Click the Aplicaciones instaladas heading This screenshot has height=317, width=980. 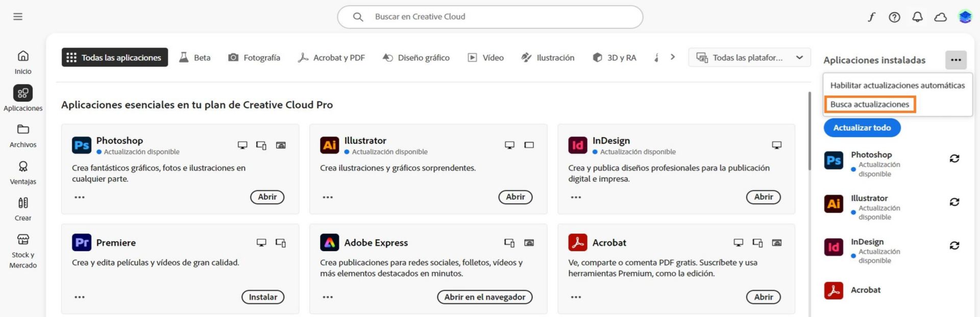pyautogui.click(x=874, y=60)
